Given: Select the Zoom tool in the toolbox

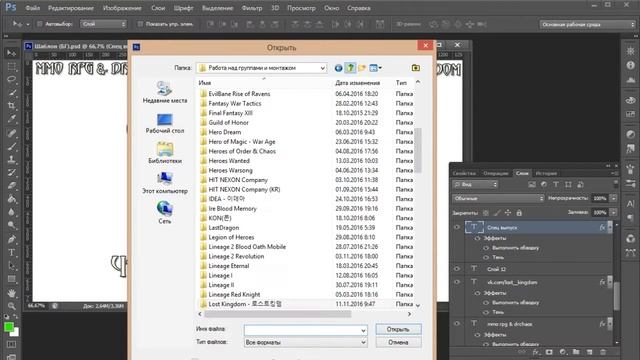Looking at the screenshot, I should (x=11, y=306).
